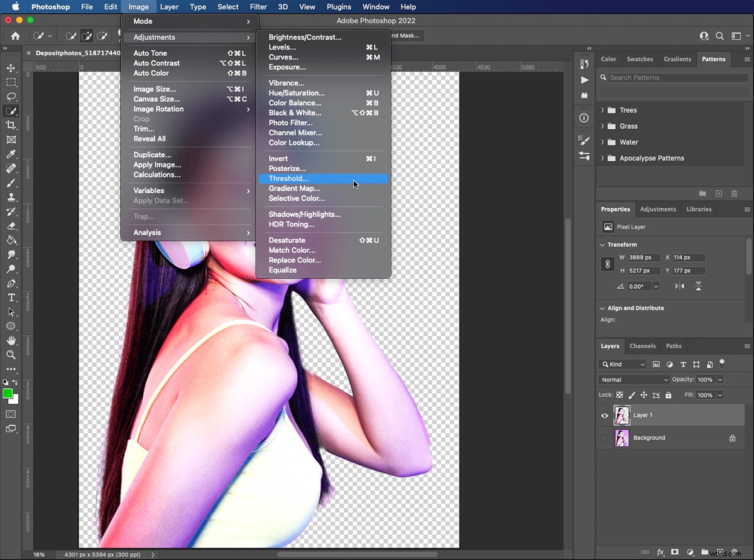Activate the Zoom tool

(11, 355)
